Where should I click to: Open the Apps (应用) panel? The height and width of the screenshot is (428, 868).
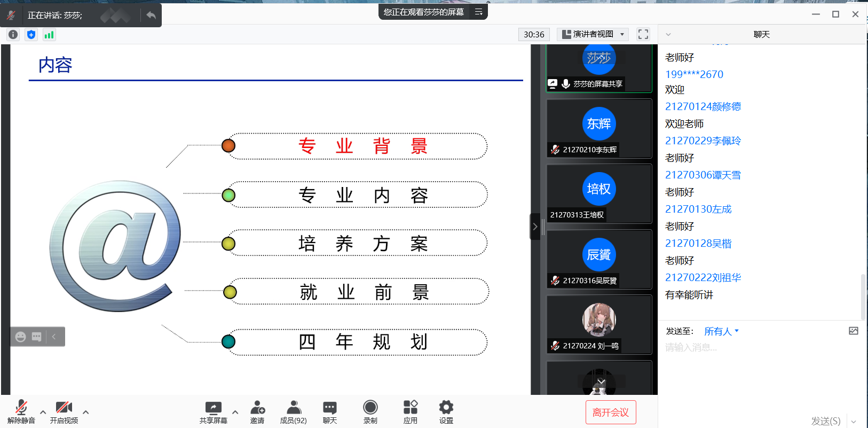coord(410,412)
